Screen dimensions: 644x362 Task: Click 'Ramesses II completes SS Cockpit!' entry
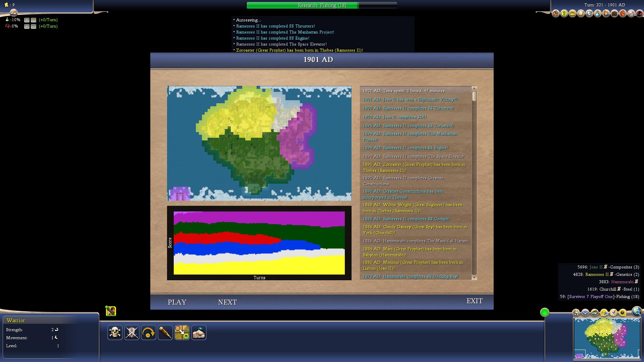pos(406,219)
